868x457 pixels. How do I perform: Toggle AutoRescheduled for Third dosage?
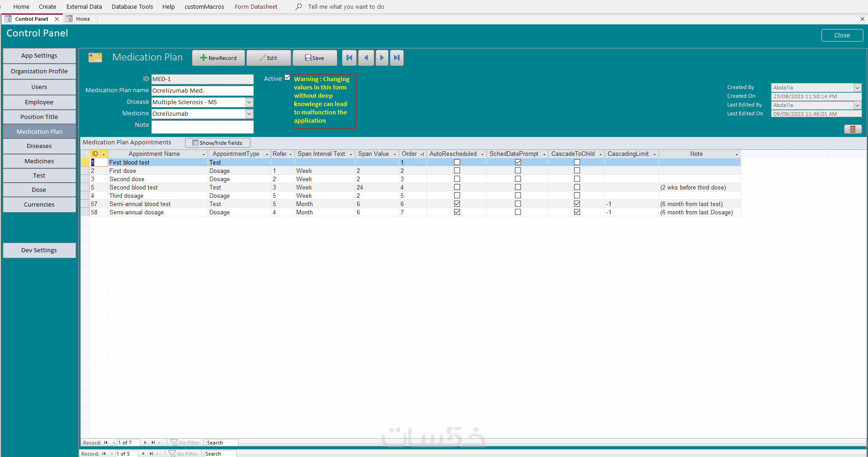point(457,196)
